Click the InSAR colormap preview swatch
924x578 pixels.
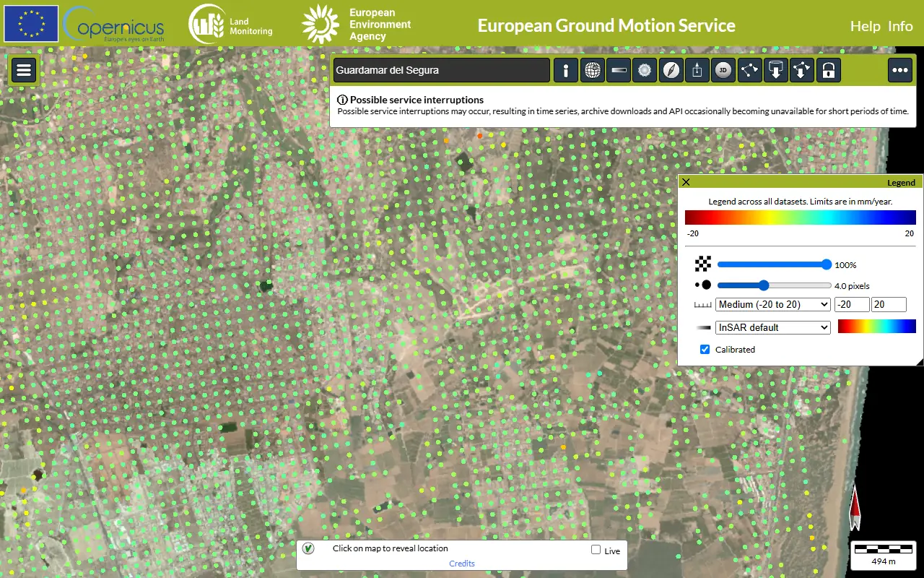(x=876, y=327)
